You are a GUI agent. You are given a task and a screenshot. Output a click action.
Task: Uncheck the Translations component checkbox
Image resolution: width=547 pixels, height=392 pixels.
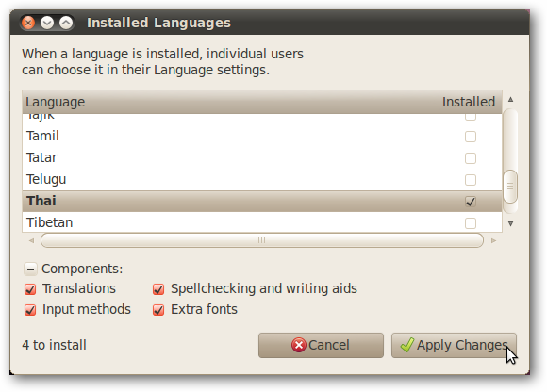pyautogui.click(x=30, y=289)
